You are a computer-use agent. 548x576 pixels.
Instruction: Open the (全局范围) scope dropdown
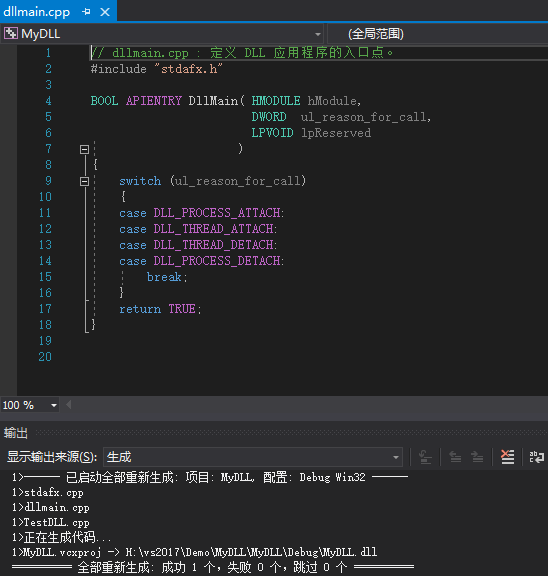click(x=437, y=34)
